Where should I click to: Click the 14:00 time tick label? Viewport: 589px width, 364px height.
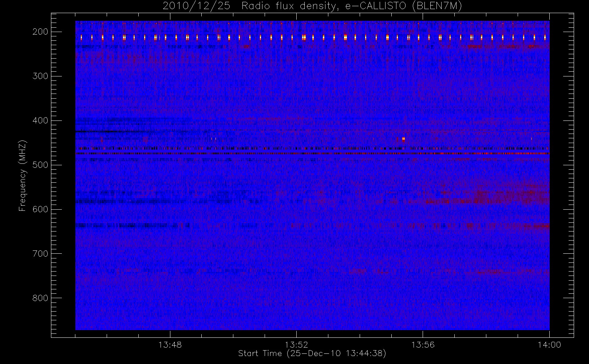click(549, 345)
